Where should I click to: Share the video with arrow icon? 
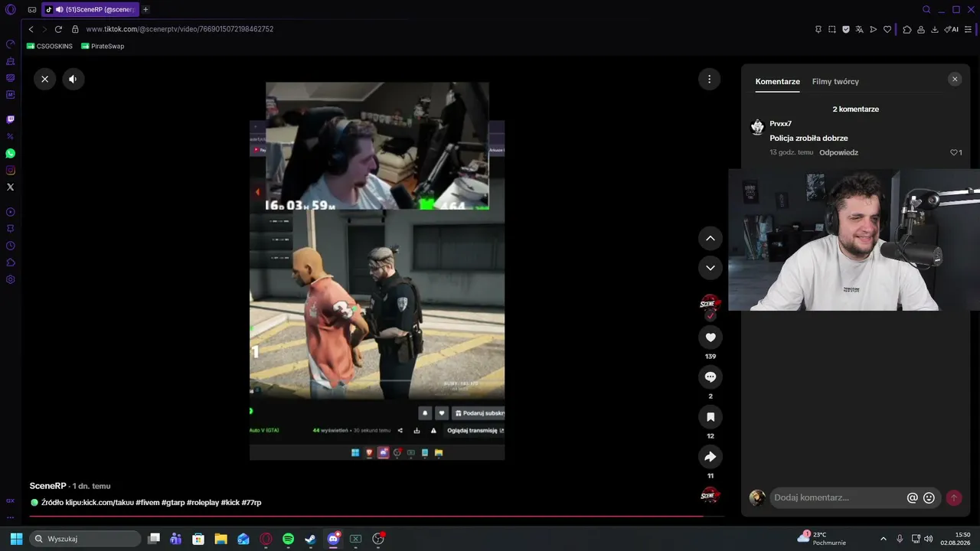tap(710, 457)
